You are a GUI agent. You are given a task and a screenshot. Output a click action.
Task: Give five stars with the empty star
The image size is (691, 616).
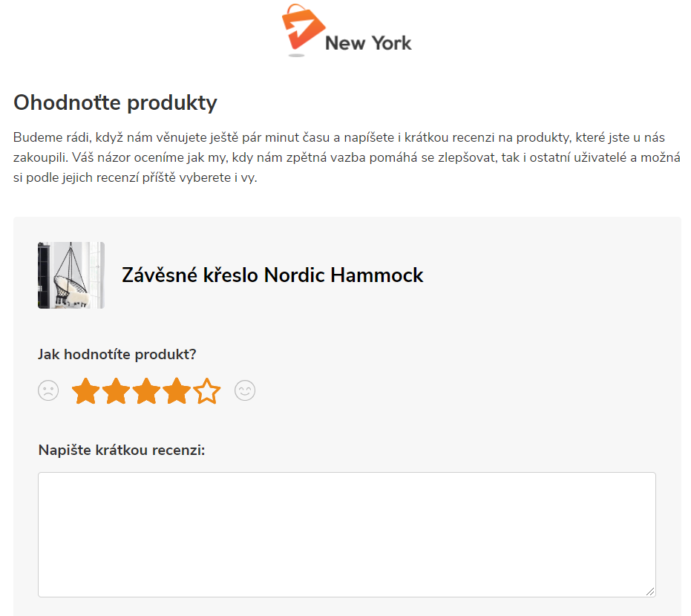point(207,391)
